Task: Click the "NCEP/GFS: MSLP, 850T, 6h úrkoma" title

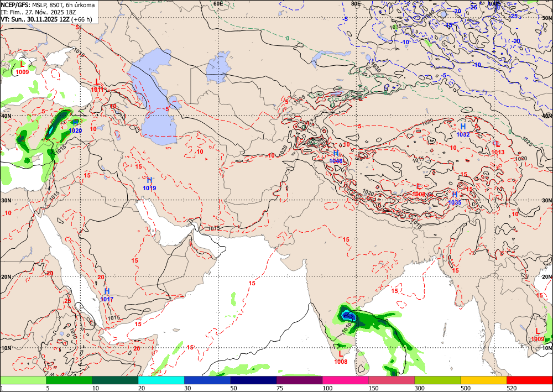Action: click(48, 5)
